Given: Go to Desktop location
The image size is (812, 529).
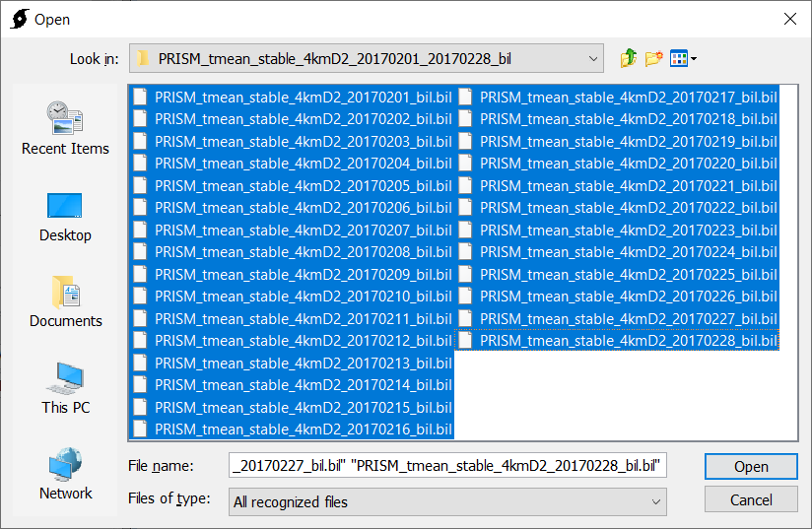Looking at the screenshot, I should (x=65, y=218).
